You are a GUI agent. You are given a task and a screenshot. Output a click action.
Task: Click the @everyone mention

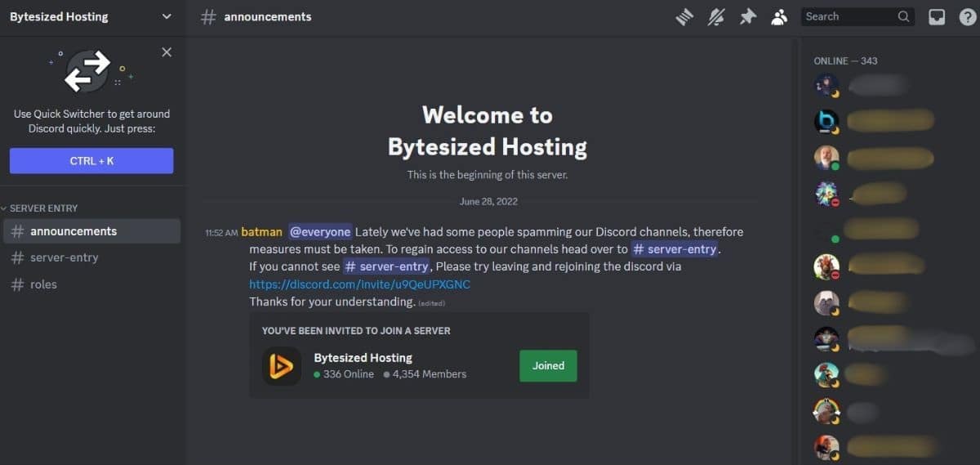[x=320, y=232]
